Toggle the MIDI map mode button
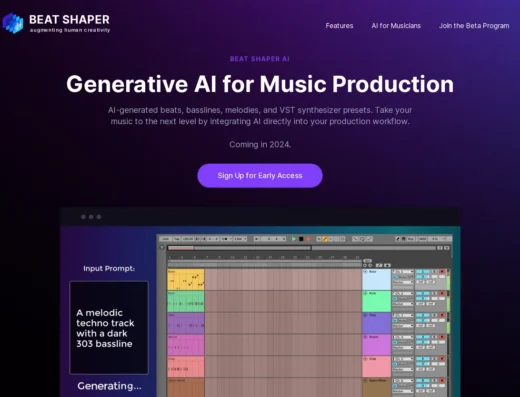520x397 pixels. pyautogui.click(x=422, y=239)
